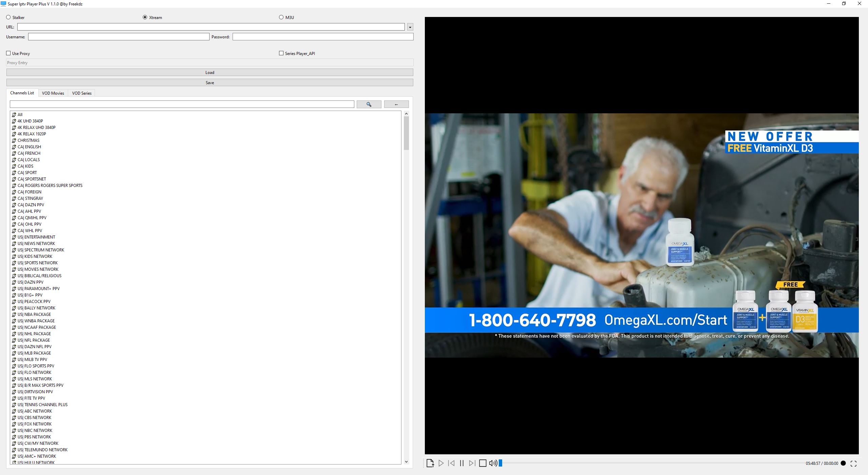868x475 pixels.
Task: Click the Save button
Action: pyautogui.click(x=210, y=82)
